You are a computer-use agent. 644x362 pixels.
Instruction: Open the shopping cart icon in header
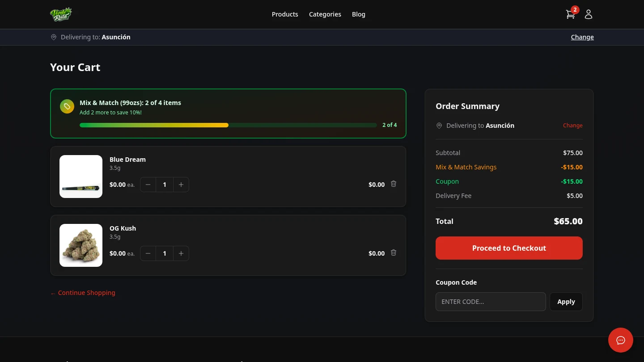pyautogui.click(x=570, y=14)
